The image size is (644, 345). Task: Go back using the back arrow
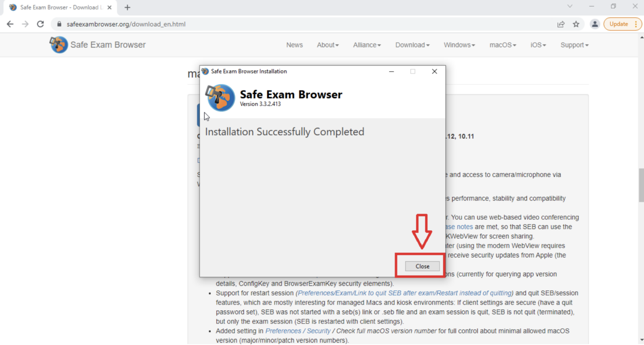[x=10, y=24]
